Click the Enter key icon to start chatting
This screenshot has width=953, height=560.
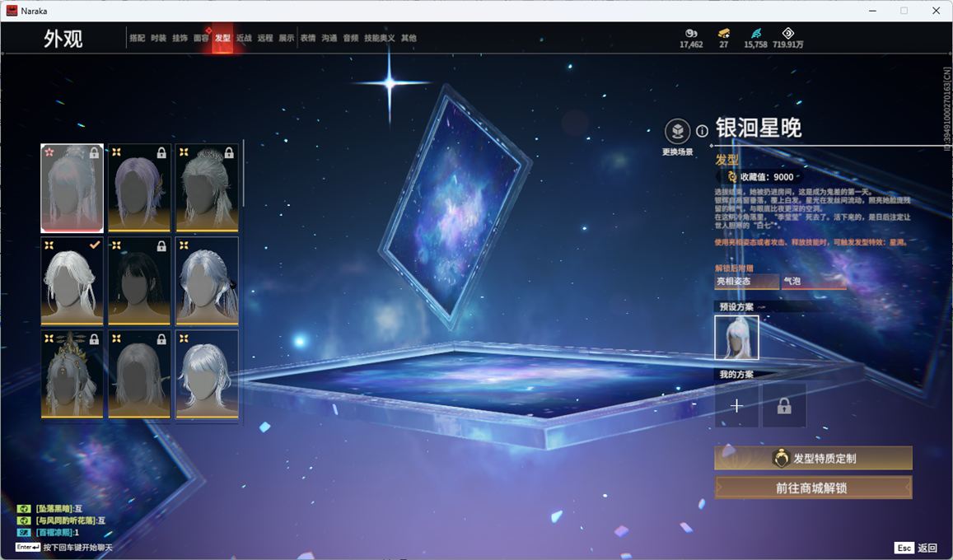coord(28,548)
